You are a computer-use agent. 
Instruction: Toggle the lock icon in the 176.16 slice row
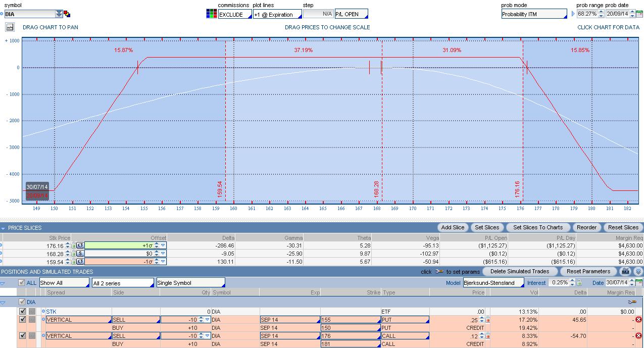(x=74, y=245)
